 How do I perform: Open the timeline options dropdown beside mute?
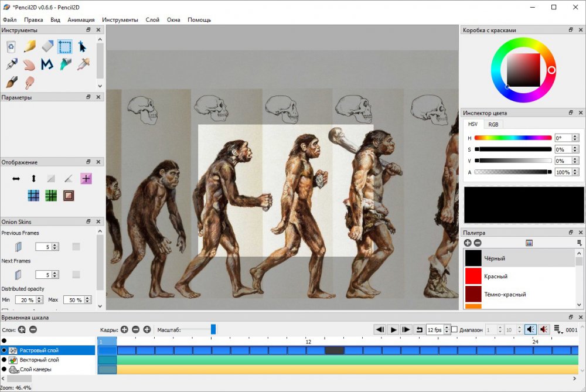(x=557, y=330)
